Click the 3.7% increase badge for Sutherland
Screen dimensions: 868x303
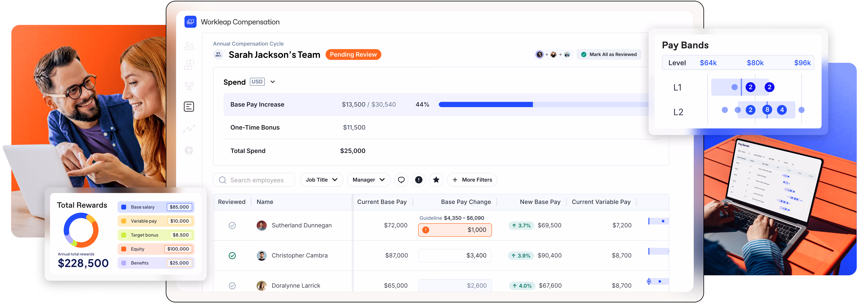(521, 226)
